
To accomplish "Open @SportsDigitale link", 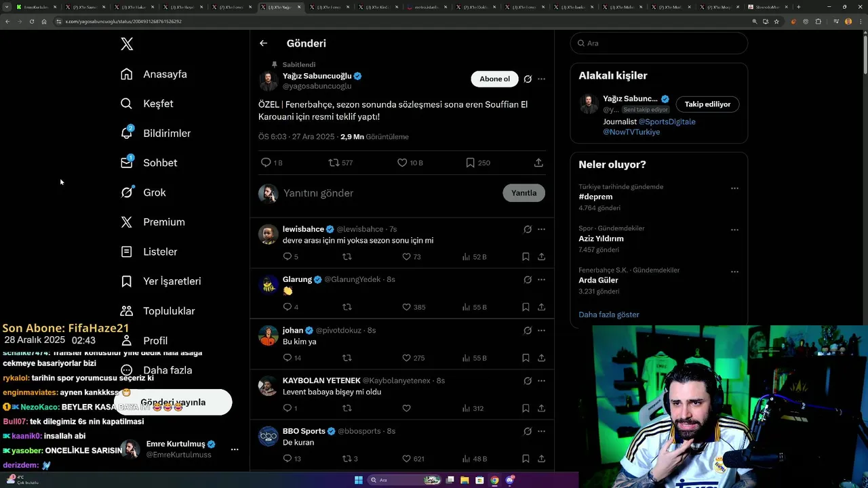I will pyautogui.click(x=667, y=121).
